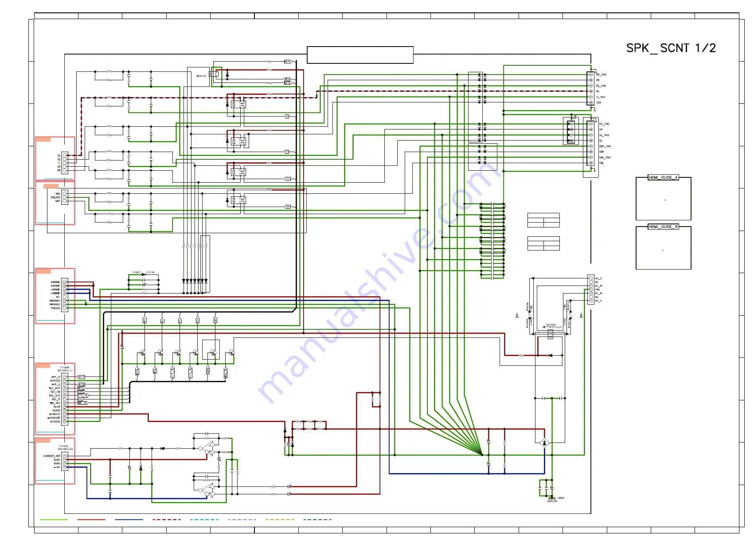The image size is (754, 560).
Task: Click the HDMI_GUIDE_A label
Action: [663, 177]
